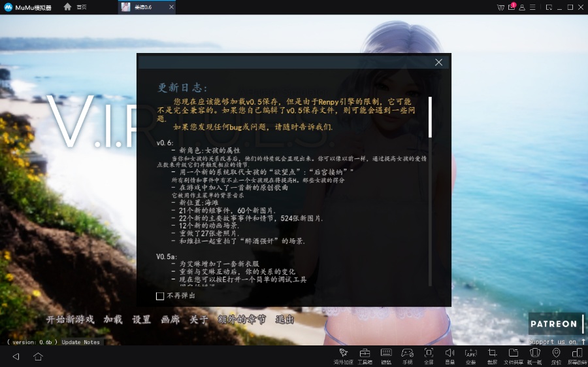This screenshot has height=367, width=588.
Task: Open the 海外加速 rocket accelerator tool
Action: click(343, 356)
